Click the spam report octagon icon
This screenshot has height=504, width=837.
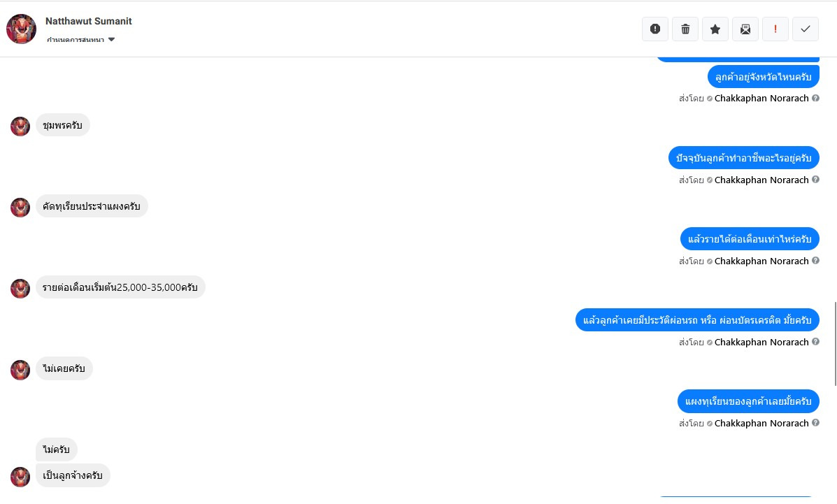(x=655, y=29)
